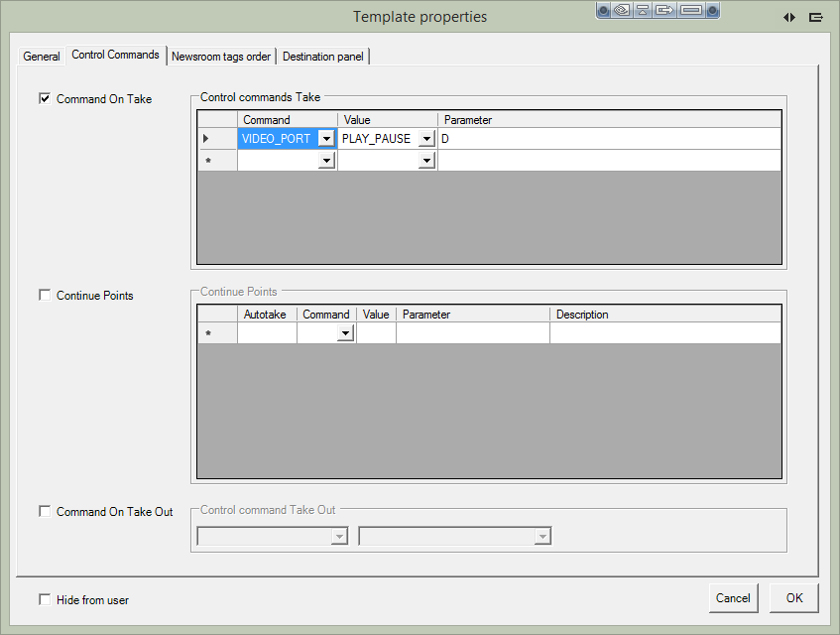Image resolution: width=840 pixels, height=635 pixels.
Task: Enable Command On Take Out checkbox
Action: pyautogui.click(x=45, y=511)
